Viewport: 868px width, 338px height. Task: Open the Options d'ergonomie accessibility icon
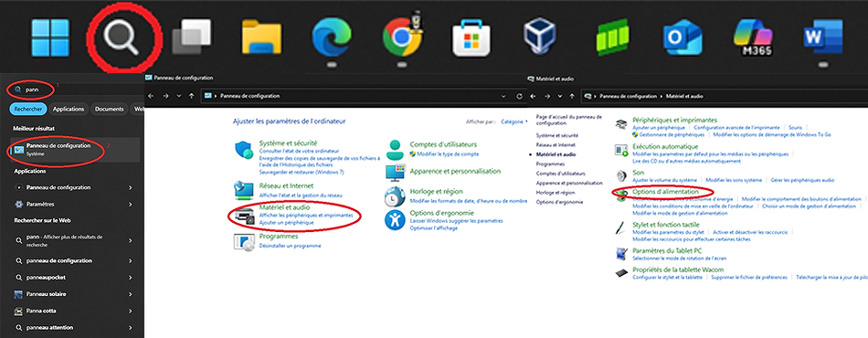point(395,219)
